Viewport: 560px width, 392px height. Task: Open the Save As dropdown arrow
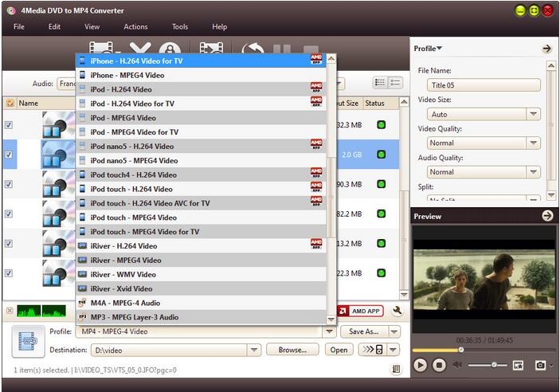point(394,331)
